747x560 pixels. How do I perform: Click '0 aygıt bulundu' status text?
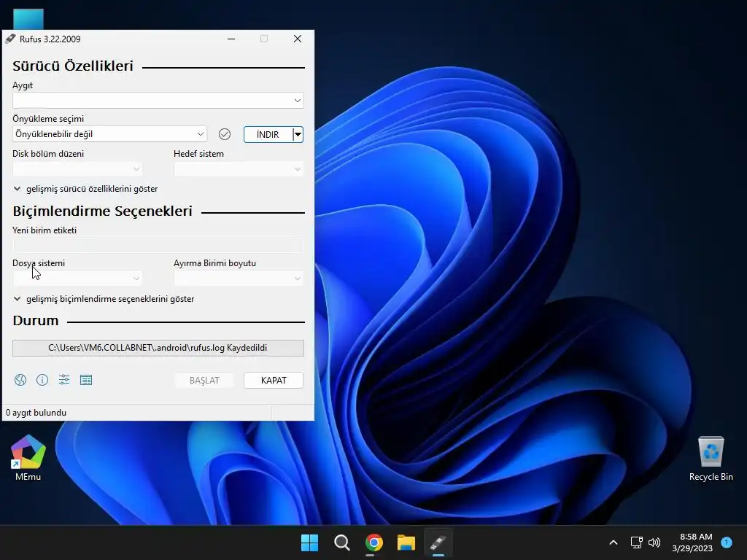36,413
